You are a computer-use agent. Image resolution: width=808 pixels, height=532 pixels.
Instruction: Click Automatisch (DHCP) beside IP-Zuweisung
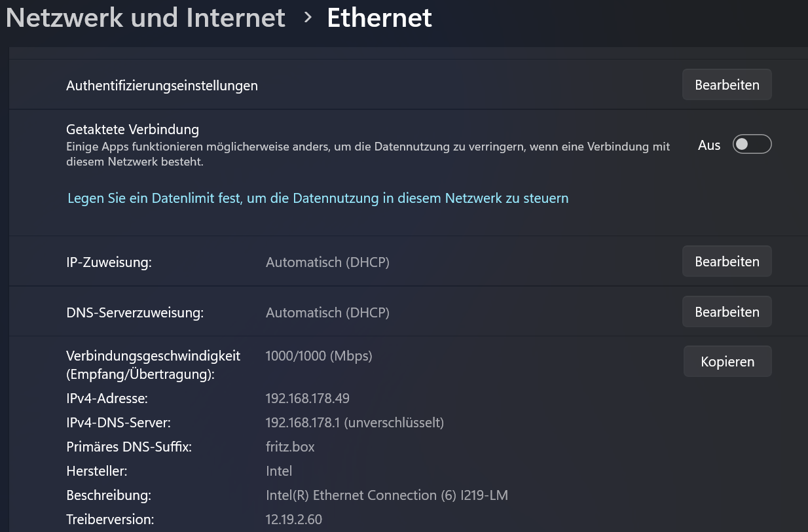[327, 262]
